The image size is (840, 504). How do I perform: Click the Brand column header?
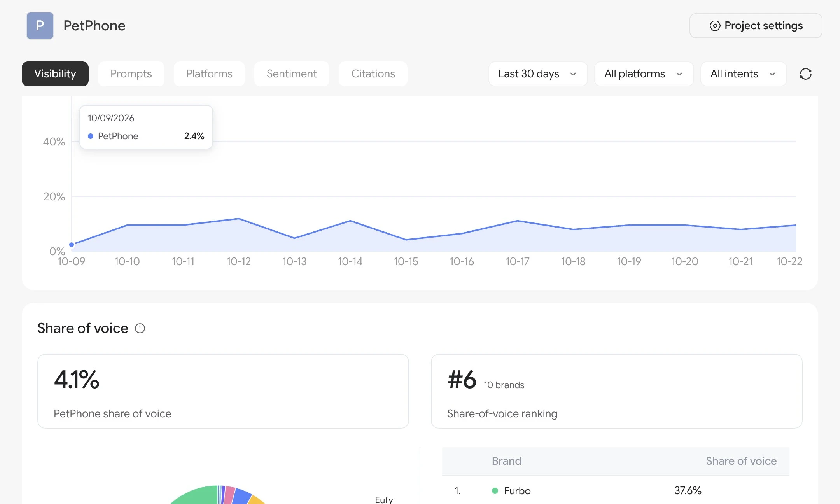coord(506,461)
